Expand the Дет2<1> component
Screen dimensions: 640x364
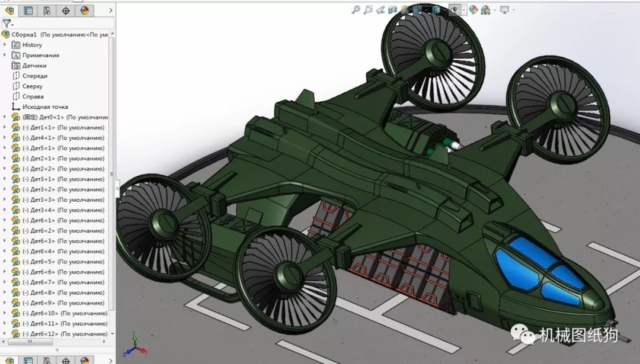tap(5, 159)
